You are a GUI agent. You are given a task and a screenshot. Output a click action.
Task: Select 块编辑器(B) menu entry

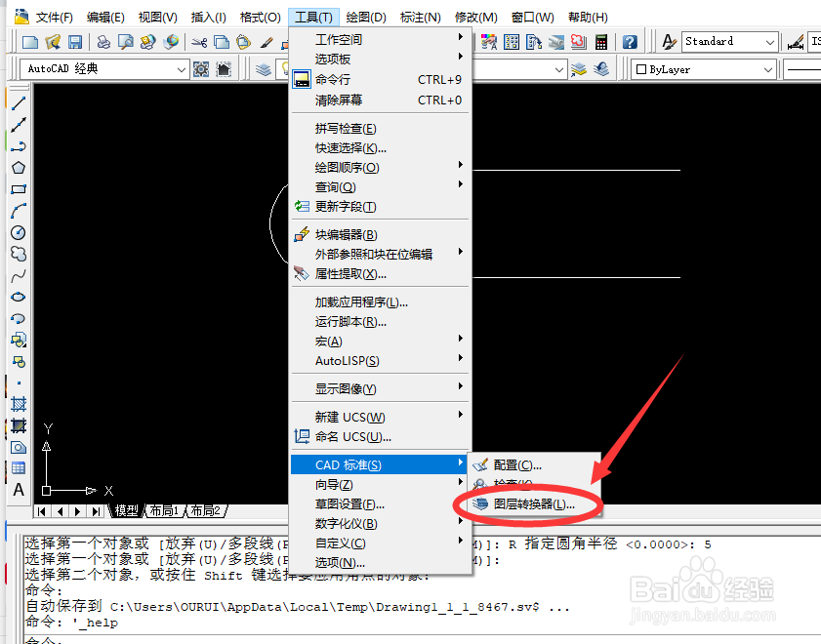(x=382, y=234)
